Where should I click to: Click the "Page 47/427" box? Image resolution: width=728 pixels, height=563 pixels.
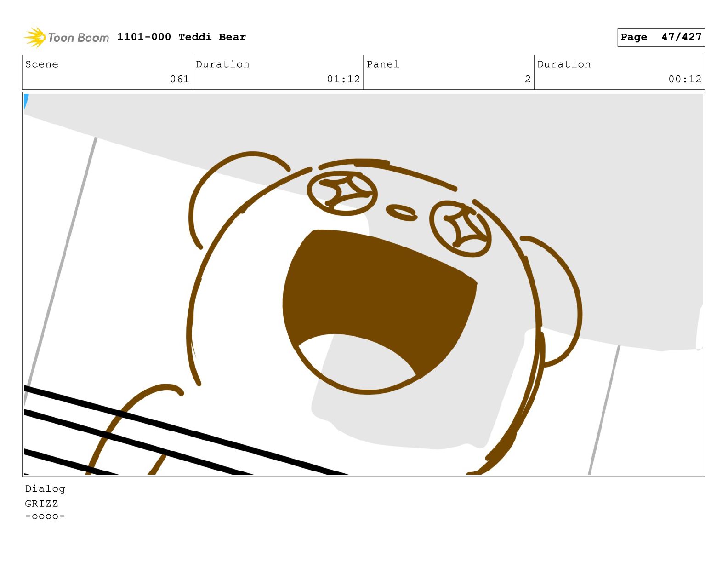pos(661,37)
